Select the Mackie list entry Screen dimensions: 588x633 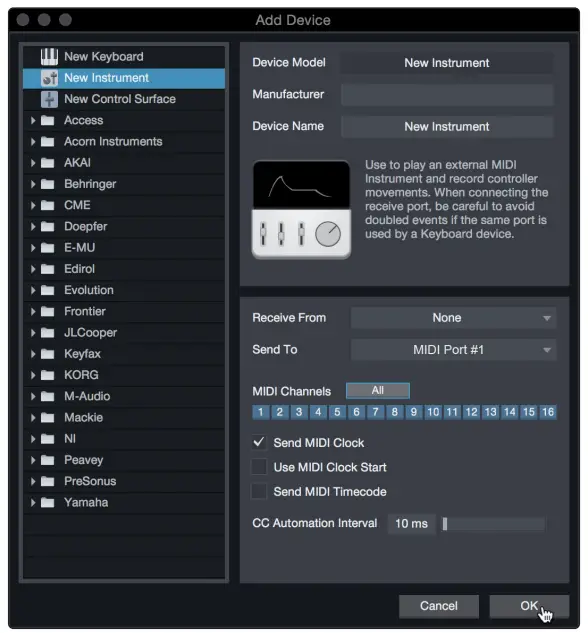point(124,417)
